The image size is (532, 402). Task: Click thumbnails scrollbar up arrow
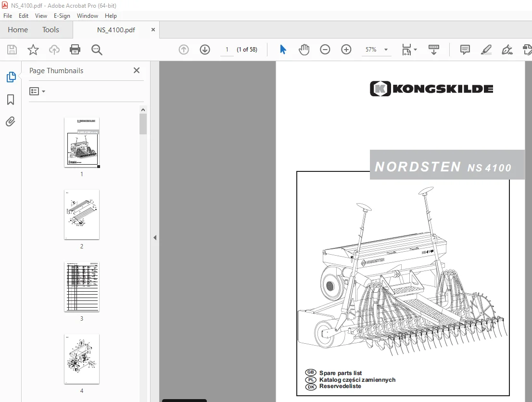click(143, 110)
